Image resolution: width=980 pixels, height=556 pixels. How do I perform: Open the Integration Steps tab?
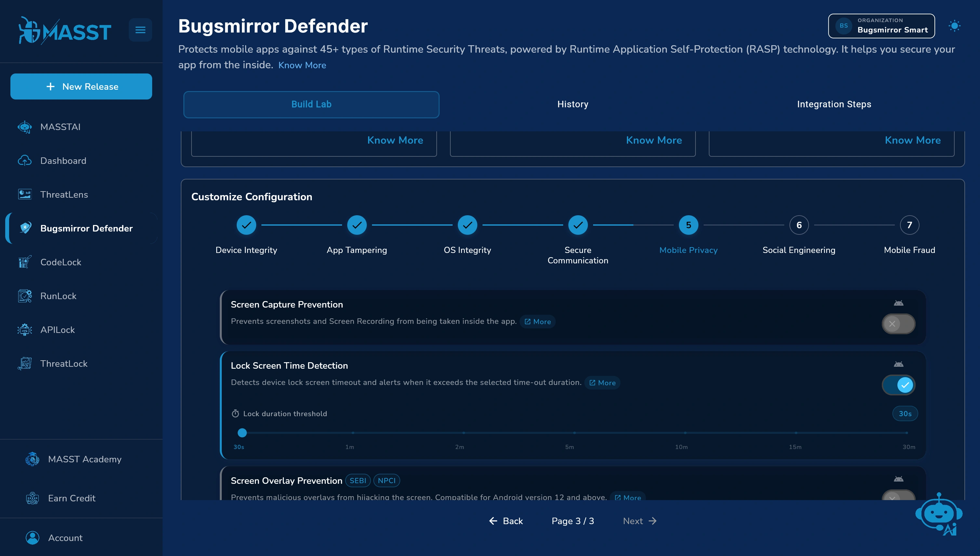(834, 104)
